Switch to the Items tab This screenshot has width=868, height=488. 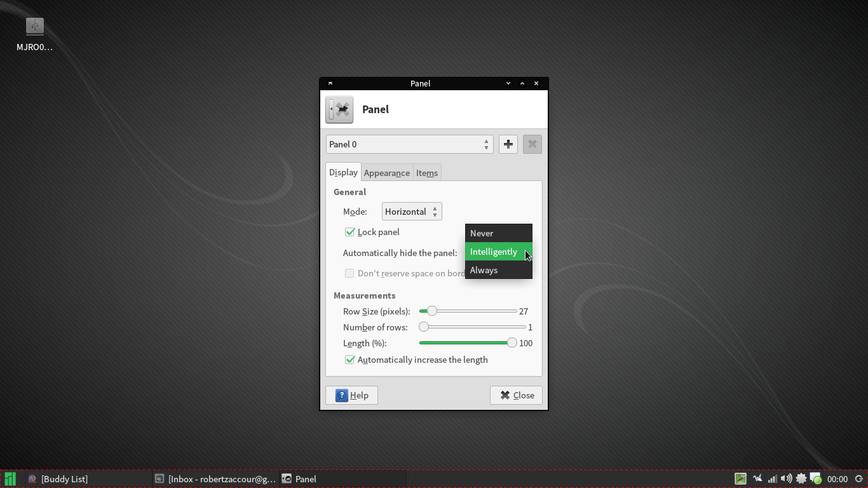426,173
